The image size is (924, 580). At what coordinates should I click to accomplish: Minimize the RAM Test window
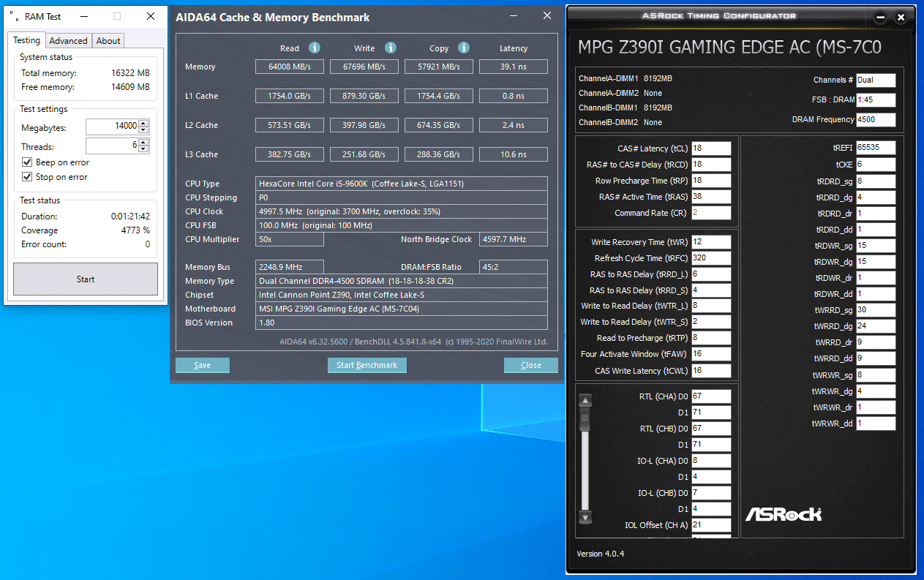(83, 16)
